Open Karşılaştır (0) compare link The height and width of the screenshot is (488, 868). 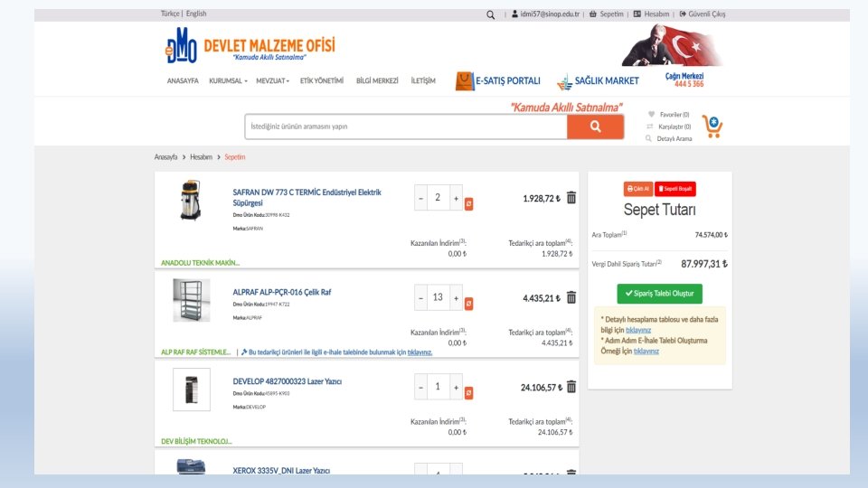[669, 127]
